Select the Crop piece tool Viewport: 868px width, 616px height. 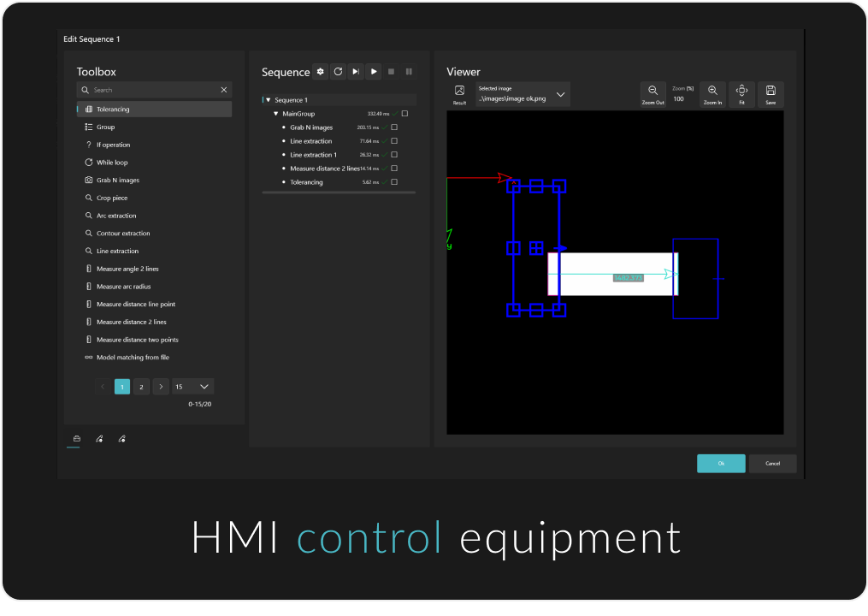click(x=155, y=198)
